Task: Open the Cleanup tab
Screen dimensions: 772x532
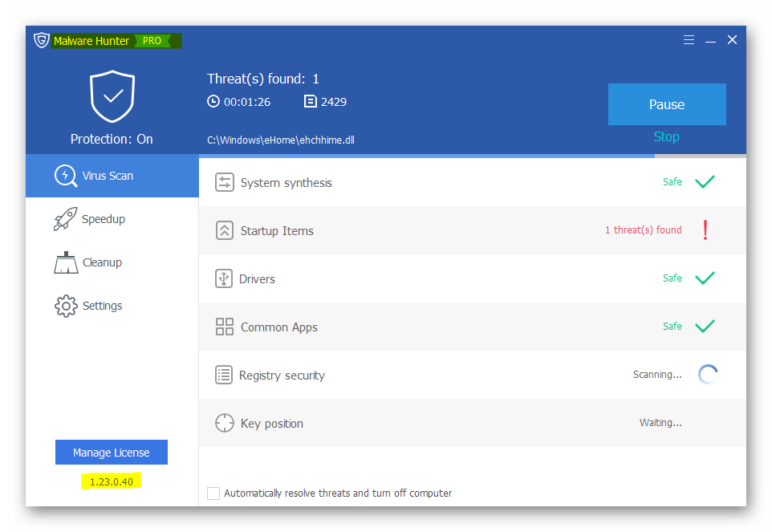Action: [x=112, y=262]
